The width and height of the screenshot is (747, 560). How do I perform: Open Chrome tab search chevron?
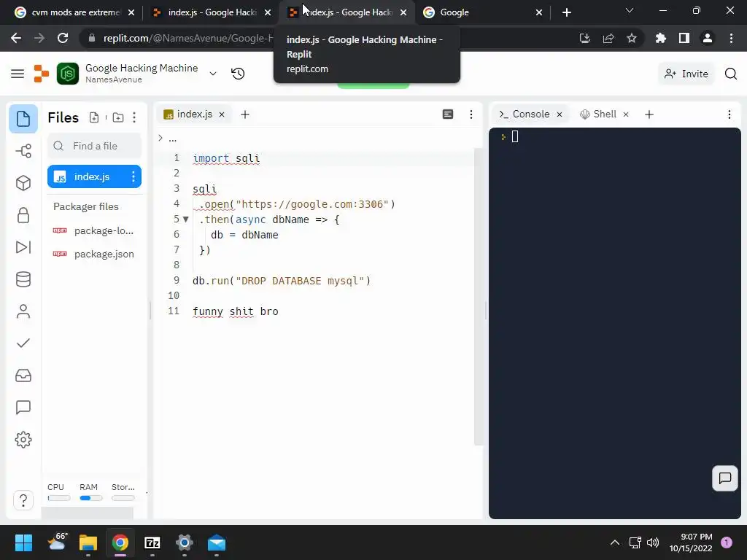click(x=630, y=10)
